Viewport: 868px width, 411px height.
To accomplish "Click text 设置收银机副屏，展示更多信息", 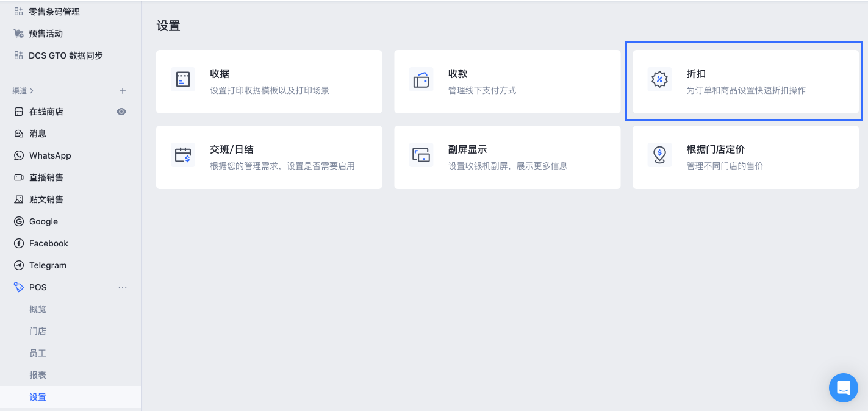I will (508, 166).
